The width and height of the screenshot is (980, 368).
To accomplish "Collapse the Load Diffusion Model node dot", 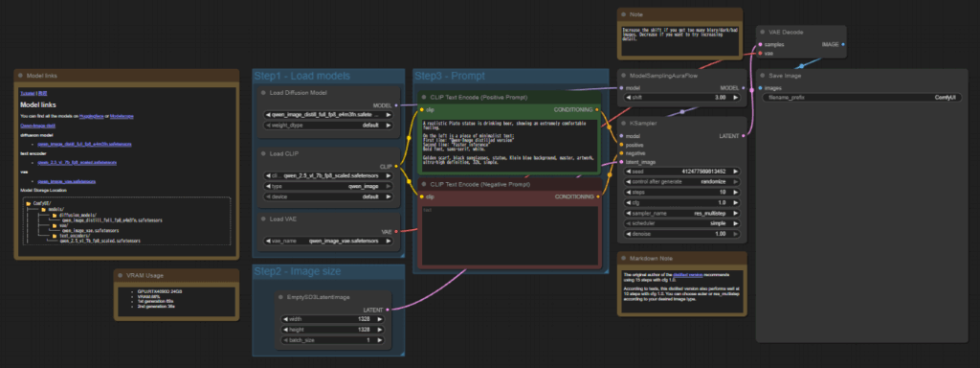I will (264, 93).
